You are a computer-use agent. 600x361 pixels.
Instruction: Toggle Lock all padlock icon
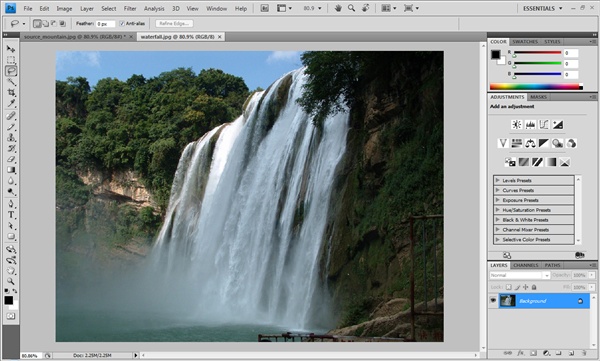[534, 287]
